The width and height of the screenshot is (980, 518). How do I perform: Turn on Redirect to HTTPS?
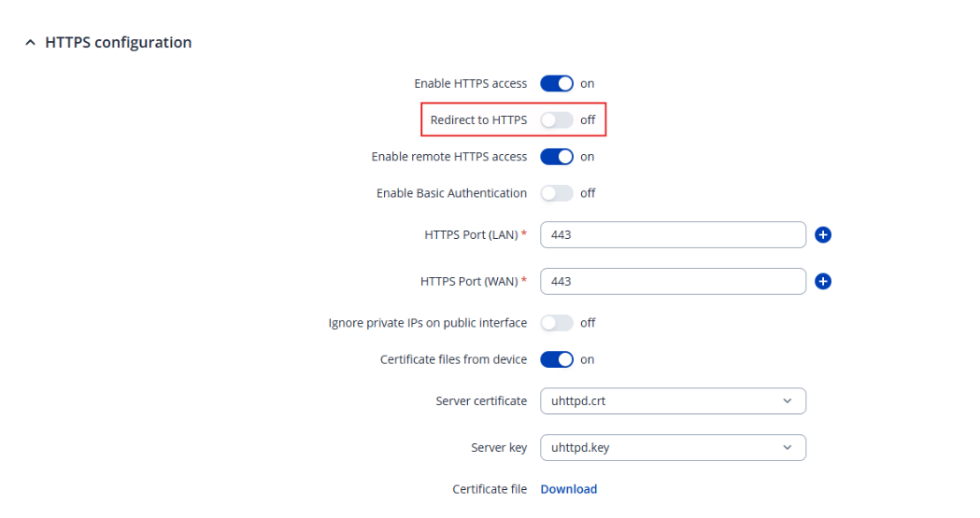coord(557,120)
